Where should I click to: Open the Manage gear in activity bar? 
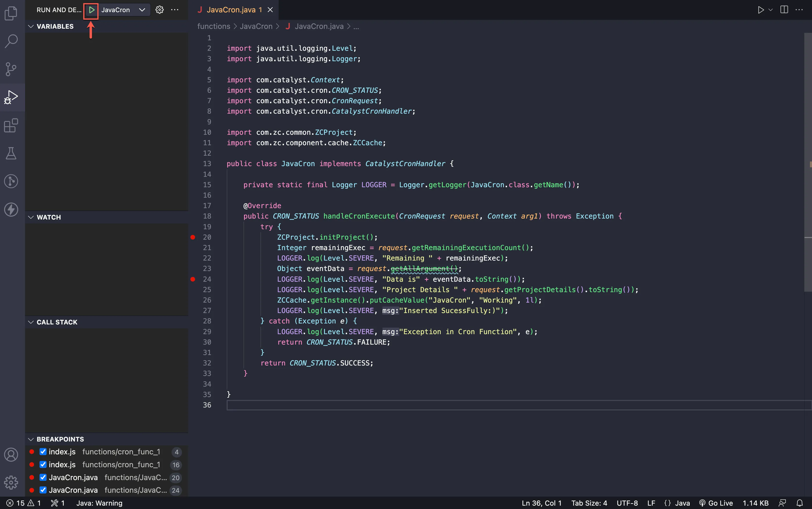pyautogui.click(x=11, y=482)
